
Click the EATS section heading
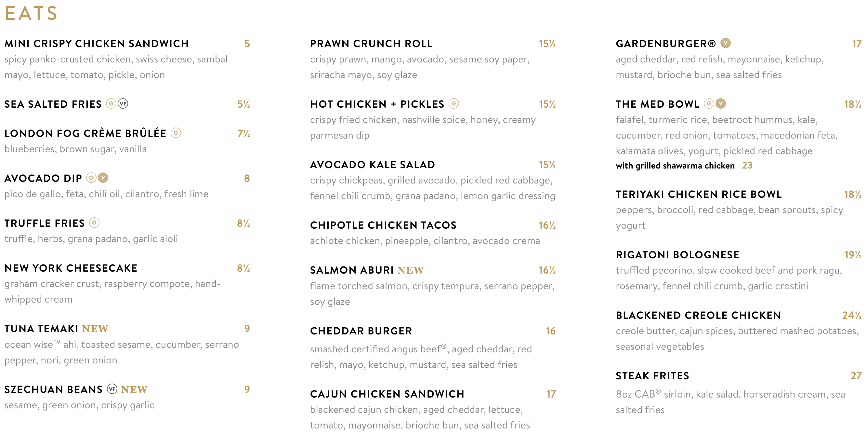31,13
